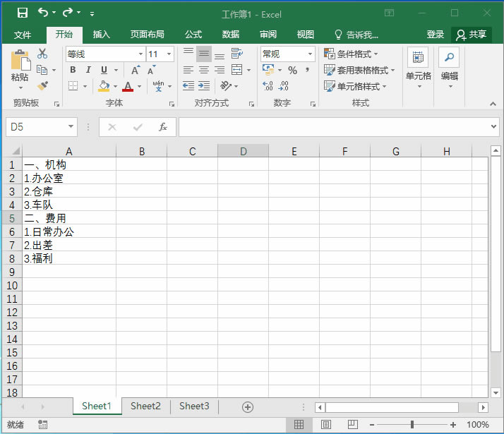Screen dimensions: 504x434
Task: Toggle italic formatting
Action: (x=88, y=70)
